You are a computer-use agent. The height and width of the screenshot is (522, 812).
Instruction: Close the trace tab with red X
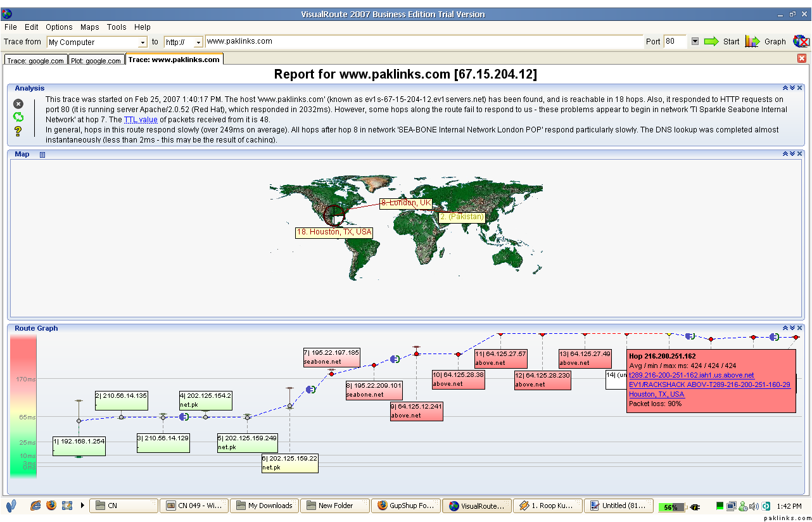(801, 58)
